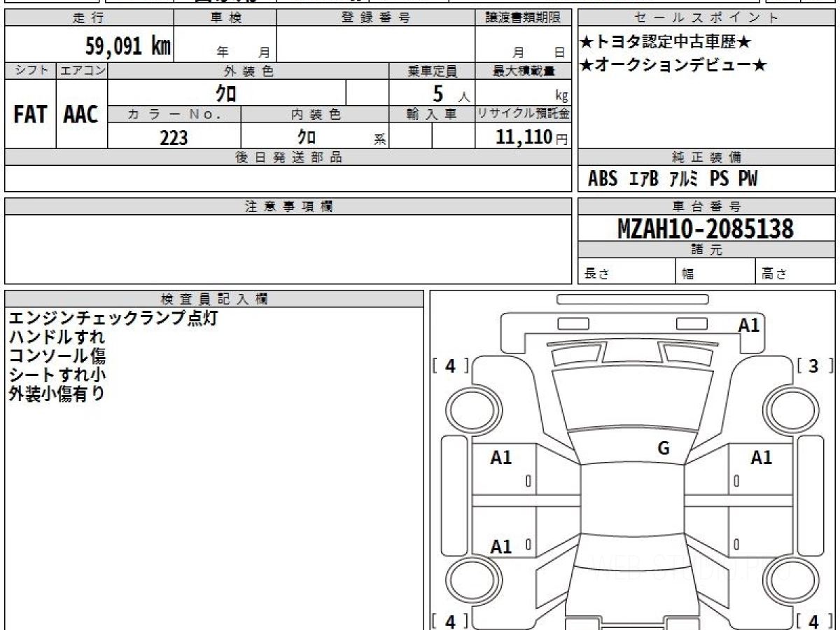The width and height of the screenshot is (840, 630).
Task: Click the "G" mark on the windshield diagram
Action: pos(664,449)
